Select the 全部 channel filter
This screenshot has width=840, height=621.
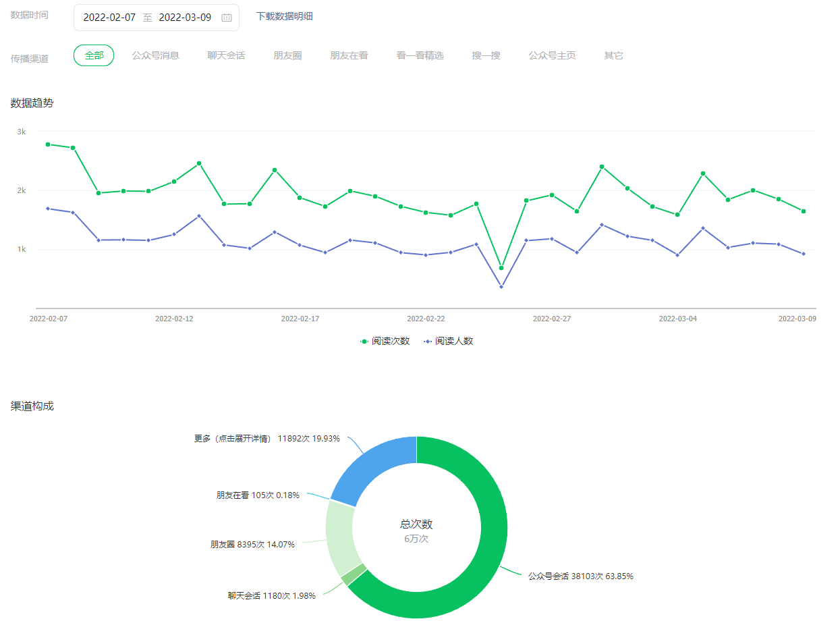[94, 55]
